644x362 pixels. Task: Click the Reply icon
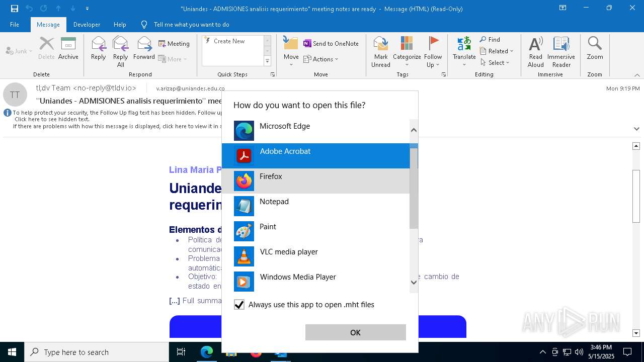click(x=99, y=48)
